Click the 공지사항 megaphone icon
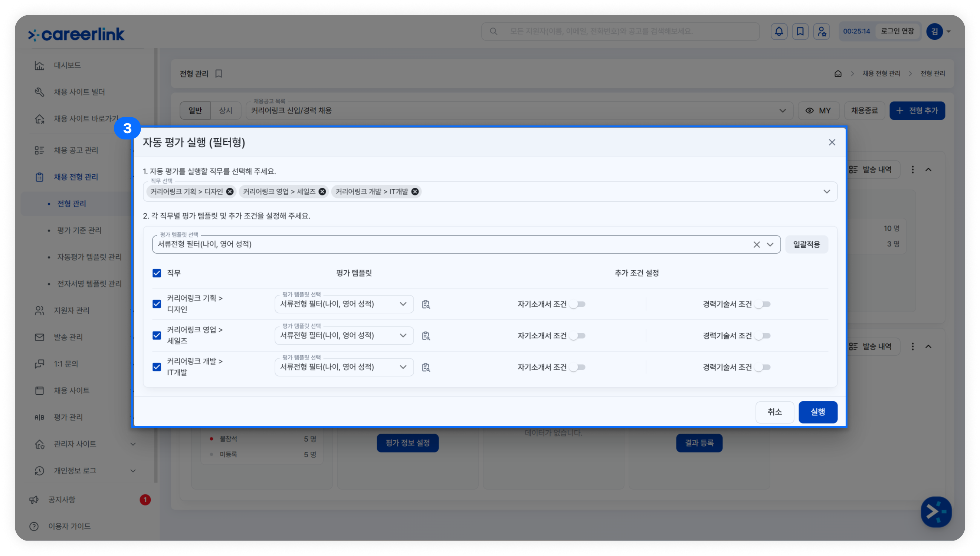This screenshot has width=980, height=556. [34, 500]
